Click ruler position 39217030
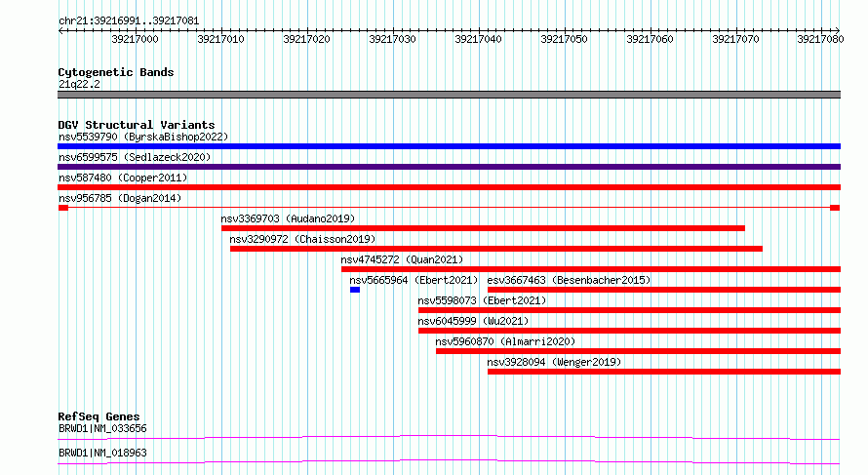868x475 pixels. (392, 39)
